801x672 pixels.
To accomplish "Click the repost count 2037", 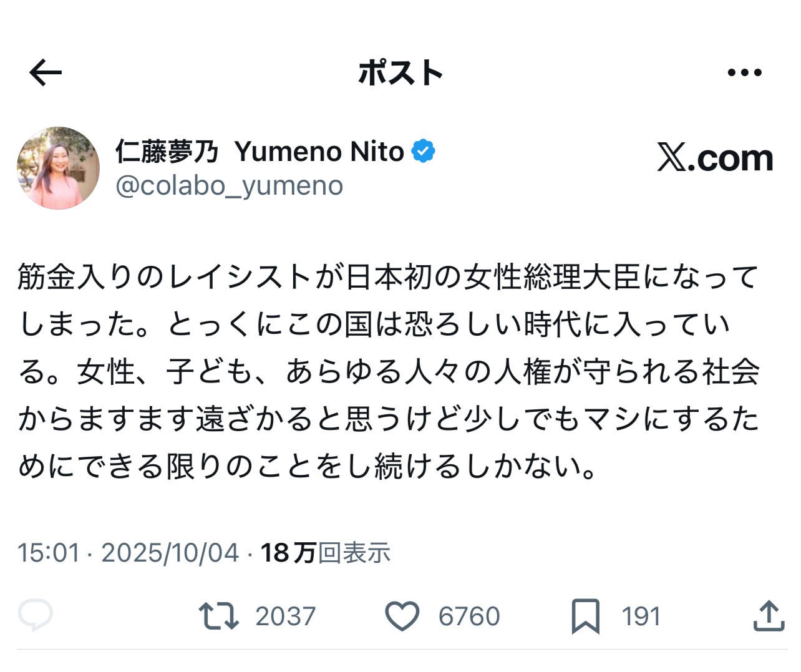I will point(286,616).
